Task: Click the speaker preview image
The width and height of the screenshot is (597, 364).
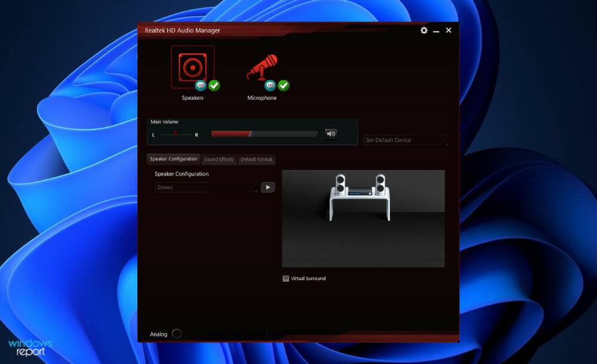Action: click(x=363, y=218)
